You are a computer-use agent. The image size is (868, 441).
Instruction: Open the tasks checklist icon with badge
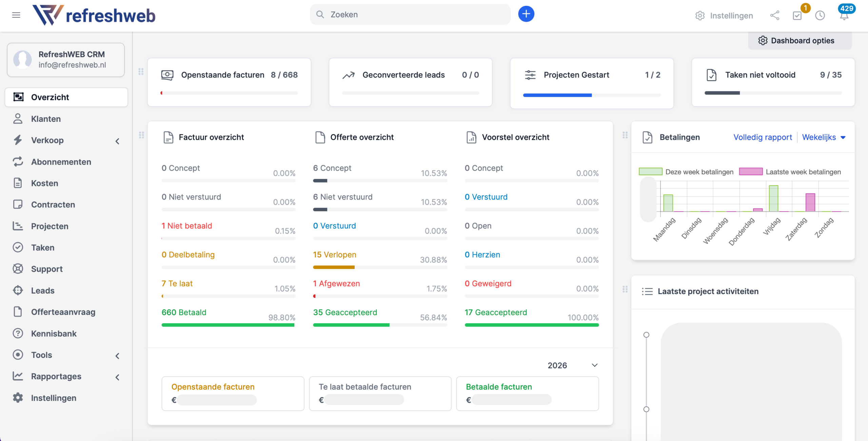coord(797,16)
